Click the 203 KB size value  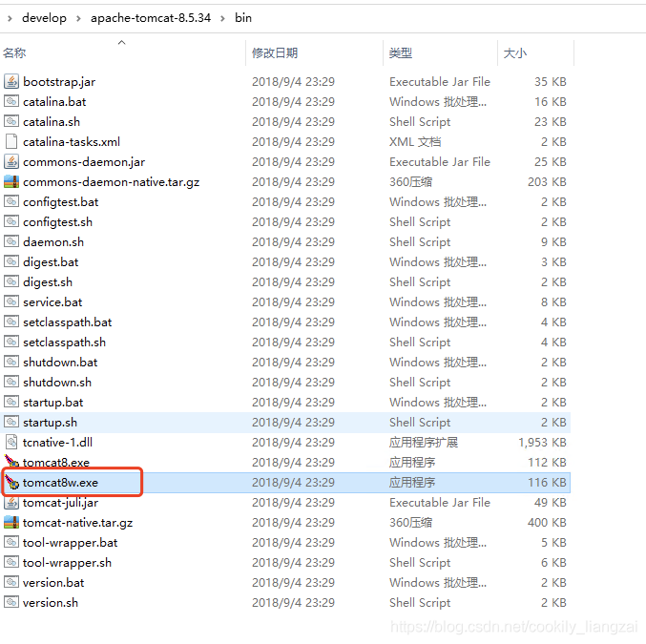[547, 181]
